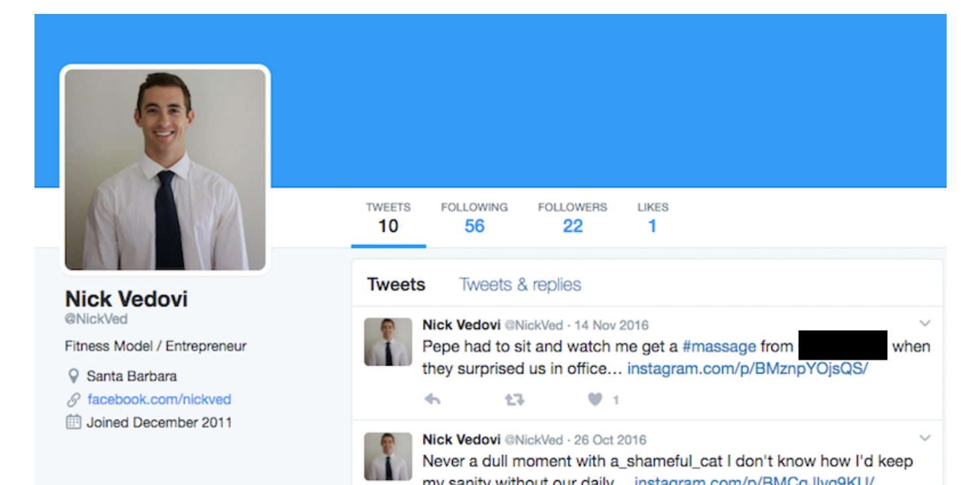980x485 pixels.
Task: Show the 22 Followers list
Action: tap(572, 219)
